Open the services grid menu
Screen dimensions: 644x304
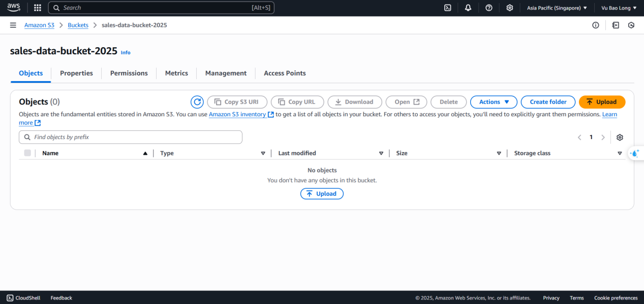tap(38, 8)
